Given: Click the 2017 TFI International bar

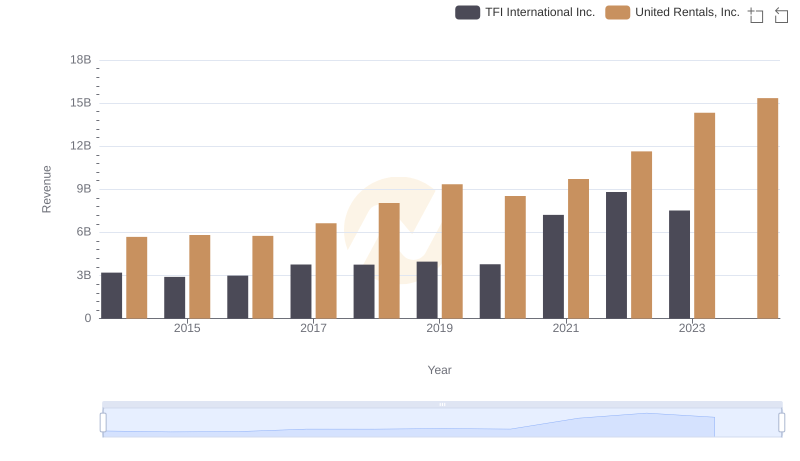Looking at the screenshot, I should coord(301,291).
